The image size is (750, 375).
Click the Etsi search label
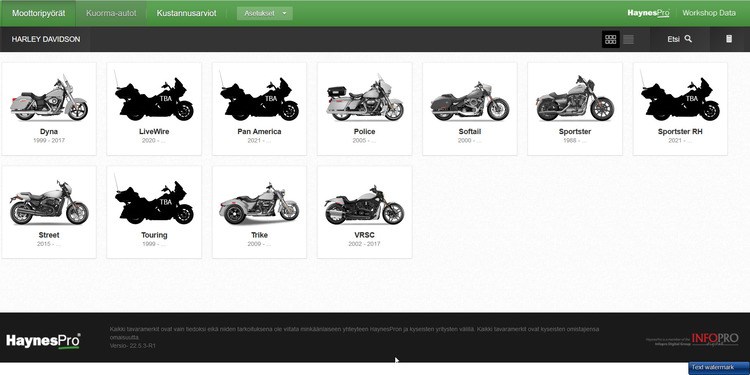click(673, 39)
